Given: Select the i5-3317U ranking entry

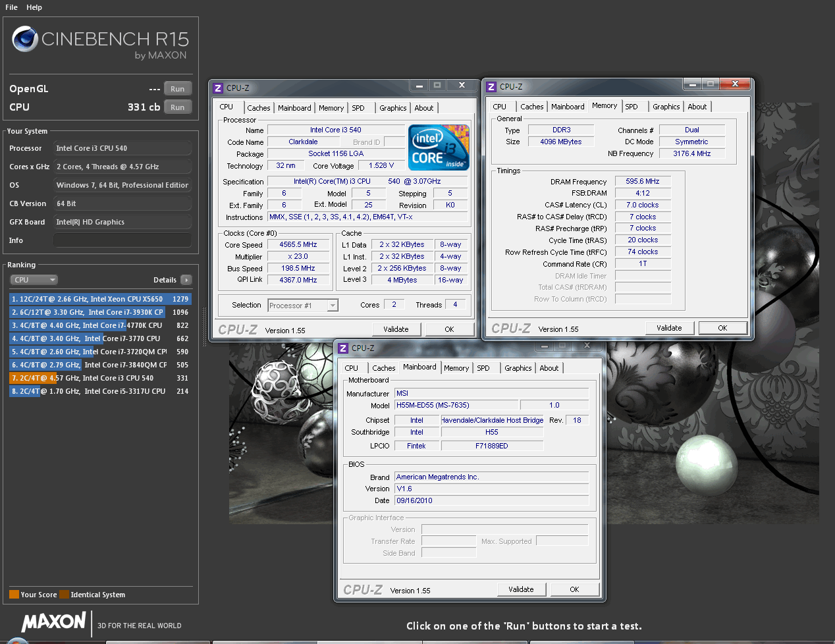Looking at the screenshot, I should pos(100,391).
